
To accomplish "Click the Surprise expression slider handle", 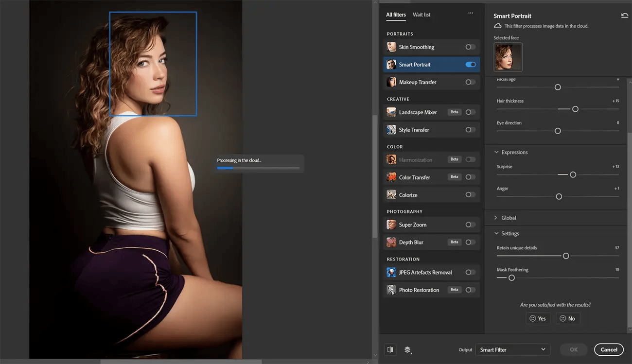I will click(x=573, y=174).
